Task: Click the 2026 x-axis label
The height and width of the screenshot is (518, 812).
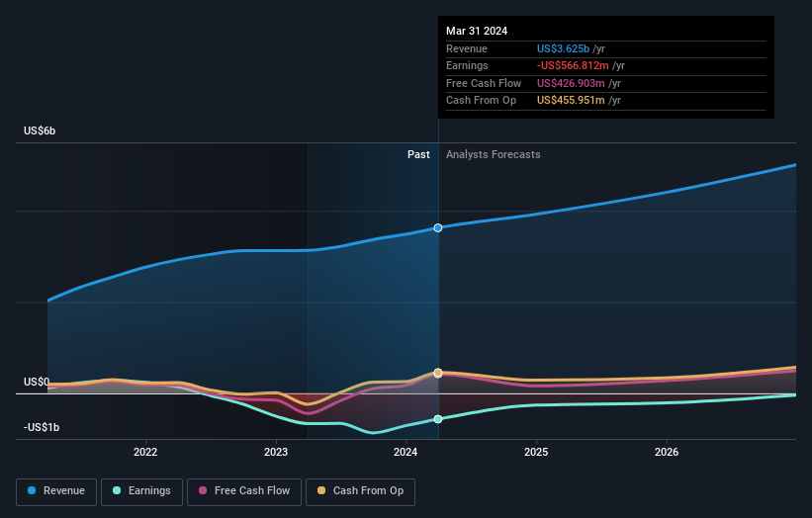Action: [x=667, y=453]
